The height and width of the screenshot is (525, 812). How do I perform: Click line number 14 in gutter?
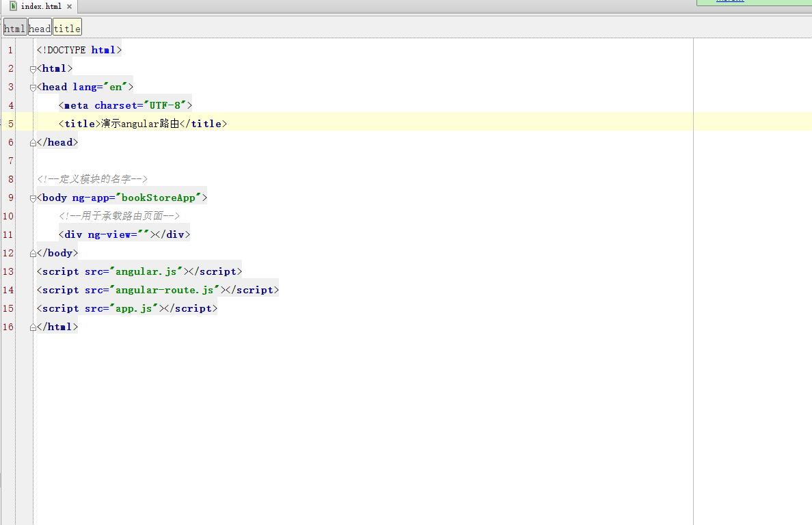[x=8, y=290]
